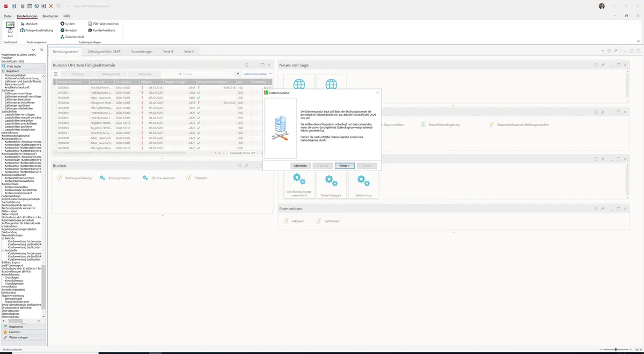Toggle Dashboard Ein/Aus in the ribbon
The height and width of the screenshot is (354, 644).
pos(10,29)
